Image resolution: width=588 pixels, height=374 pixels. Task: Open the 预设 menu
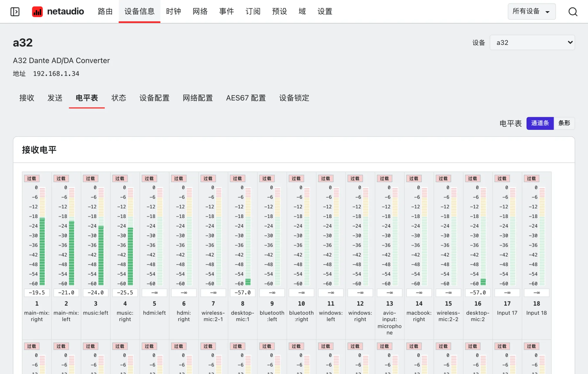pyautogui.click(x=280, y=11)
